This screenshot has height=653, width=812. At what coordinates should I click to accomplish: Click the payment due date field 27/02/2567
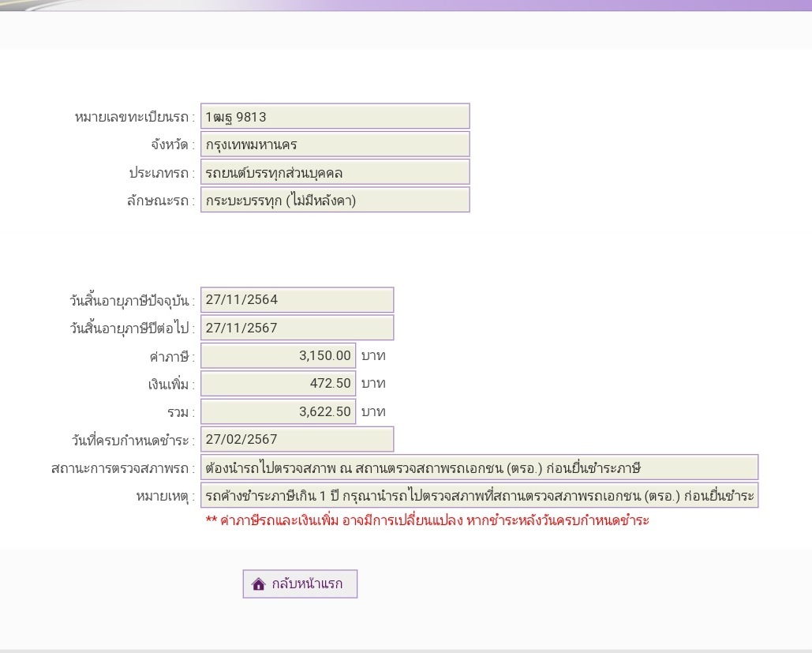(297, 440)
